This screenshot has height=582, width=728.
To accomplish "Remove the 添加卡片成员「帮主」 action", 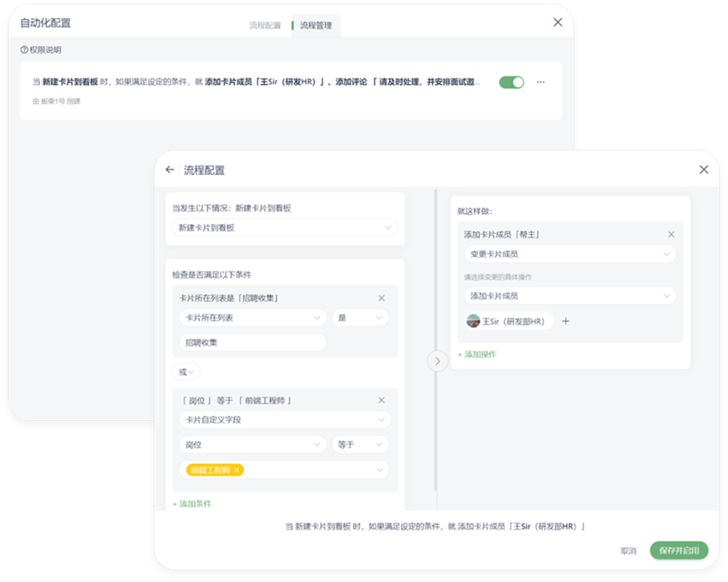I will tap(671, 234).
